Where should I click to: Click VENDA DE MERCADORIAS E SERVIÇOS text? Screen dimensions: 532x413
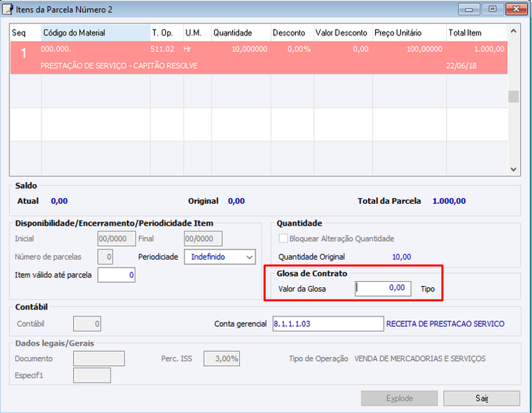420,358
